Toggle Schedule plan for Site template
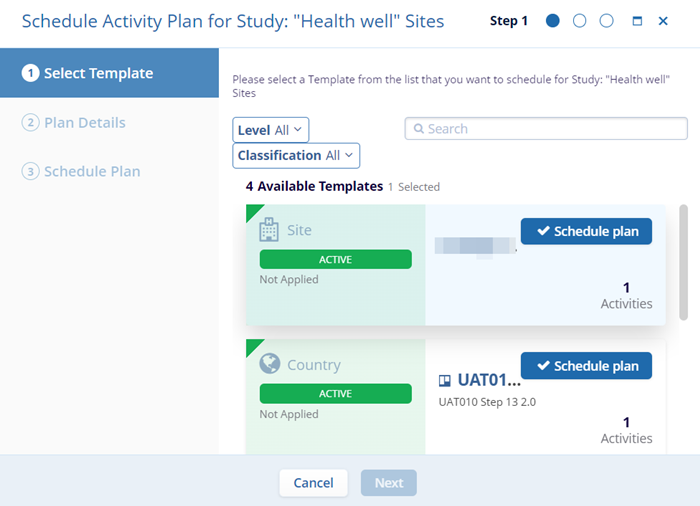Screen dimensions: 700x506 (x=586, y=231)
